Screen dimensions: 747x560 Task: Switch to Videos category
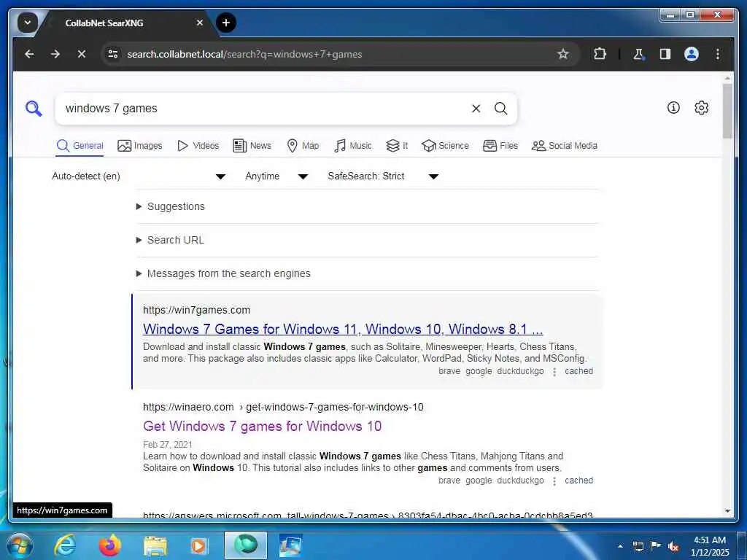(x=198, y=146)
